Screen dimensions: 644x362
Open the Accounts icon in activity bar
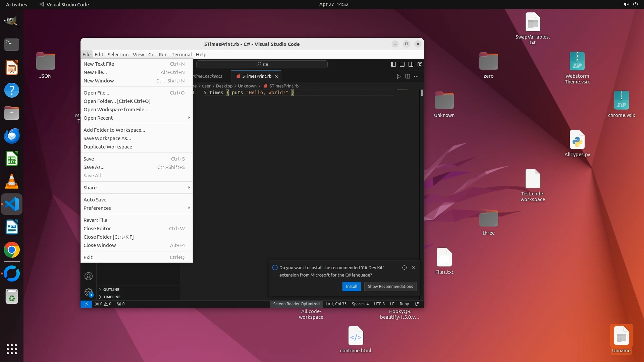(x=89, y=276)
